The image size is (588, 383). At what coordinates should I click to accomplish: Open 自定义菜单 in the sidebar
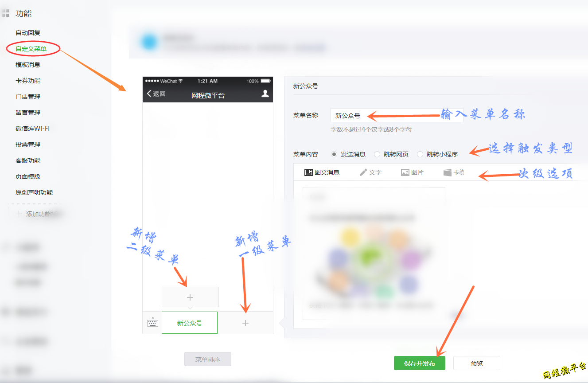(x=31, y=49)
